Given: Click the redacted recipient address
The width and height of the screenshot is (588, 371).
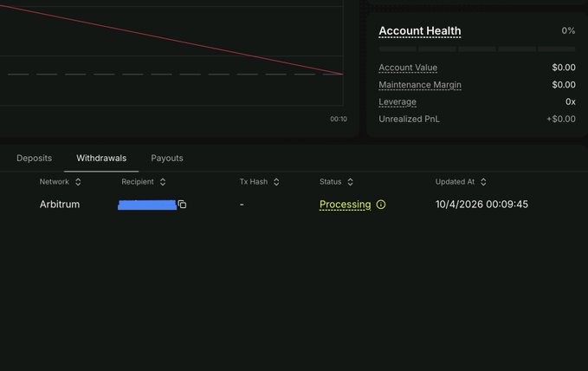Looking at the screenshot, I should [x=147, y=205].
